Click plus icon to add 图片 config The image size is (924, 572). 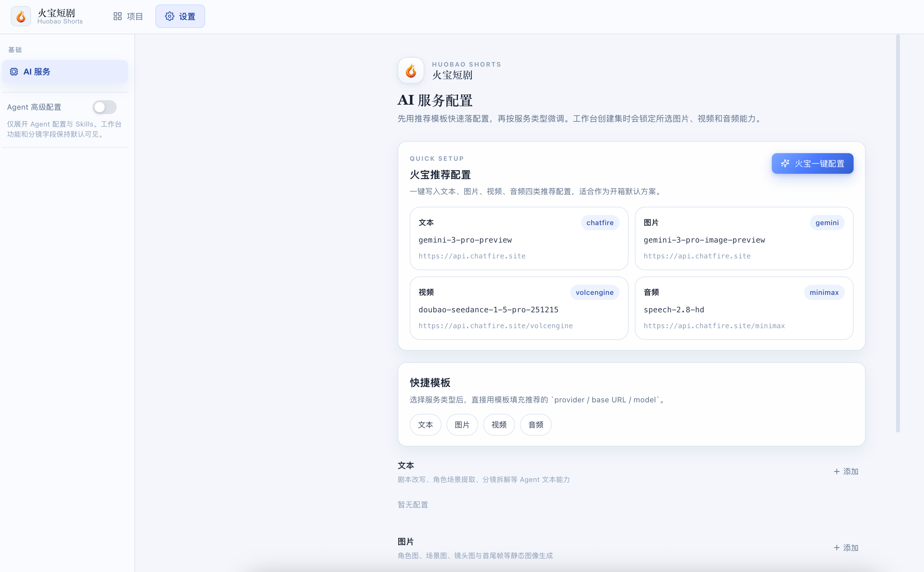coord(836,547)
